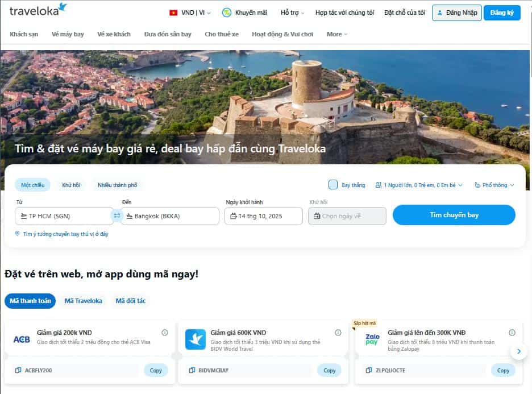Click the Ngày khởi hành date field

(x=264, y=216)
